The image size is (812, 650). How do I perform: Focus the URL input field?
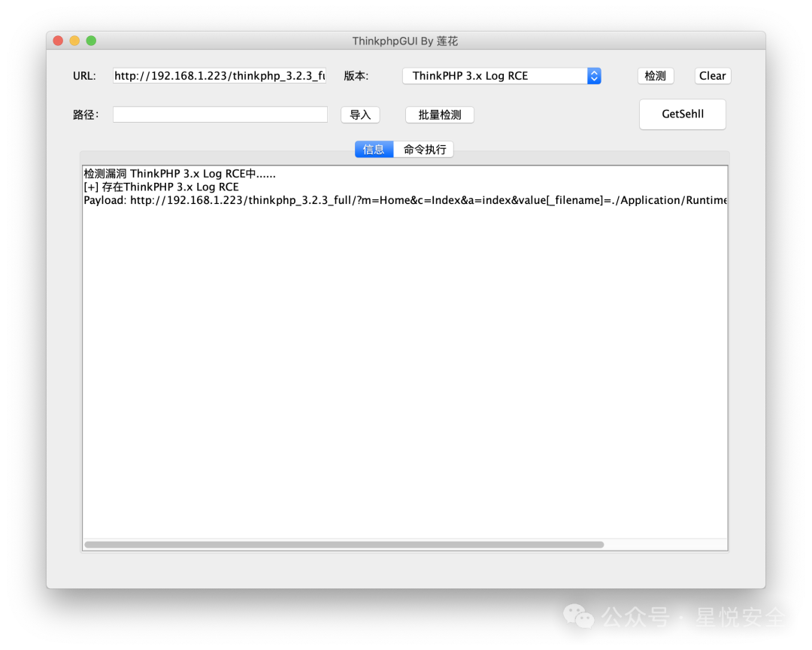pos(220,76)
